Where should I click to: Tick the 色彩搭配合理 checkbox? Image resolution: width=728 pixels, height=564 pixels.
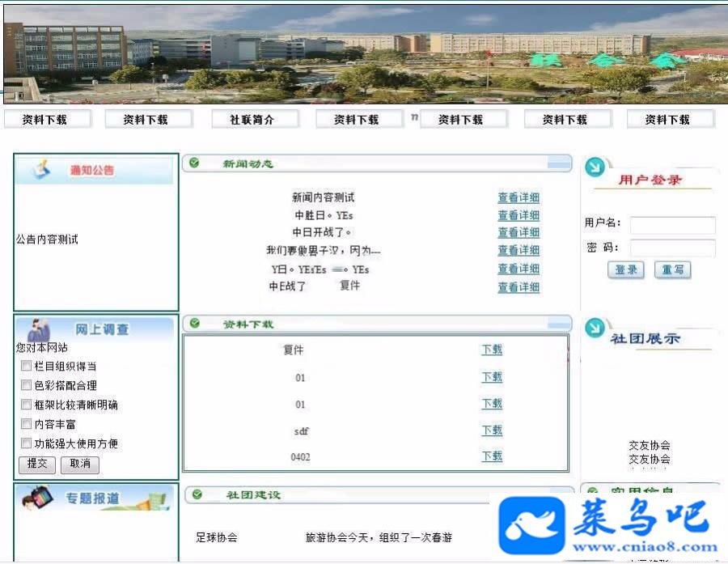pos(26,384)
